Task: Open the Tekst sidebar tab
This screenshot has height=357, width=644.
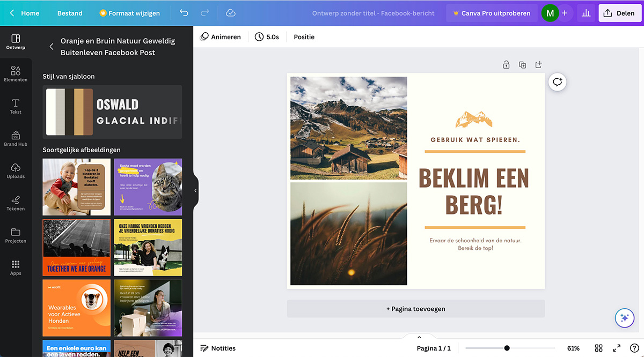Action: pos(16,107)
